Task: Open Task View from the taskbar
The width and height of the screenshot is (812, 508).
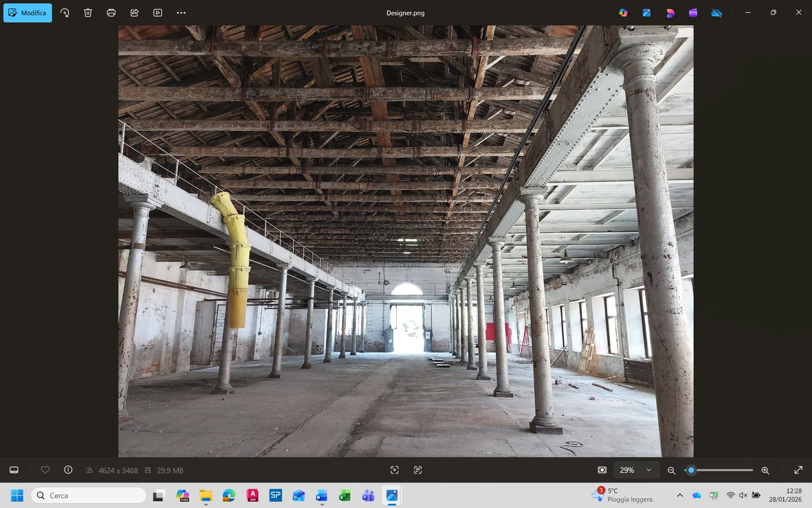Action: pyautogui.click(x=159, y=495)
